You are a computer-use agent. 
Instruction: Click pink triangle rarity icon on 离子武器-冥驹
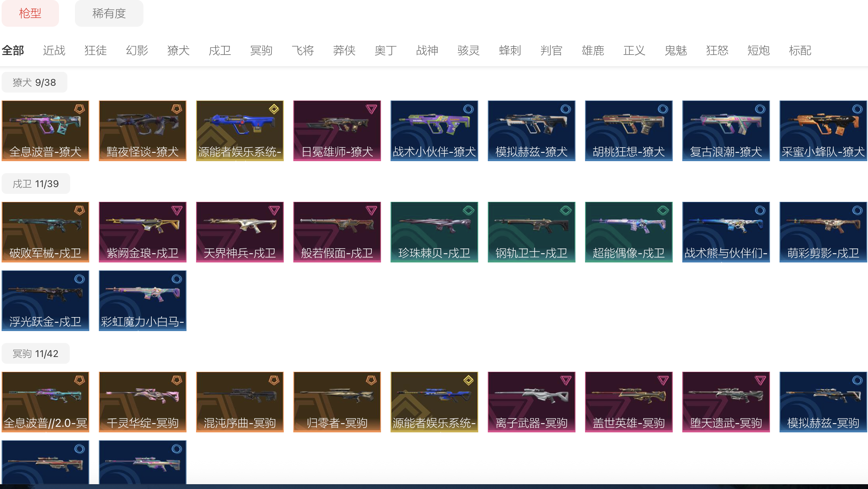pyautogui.click(x=566, y=380)
